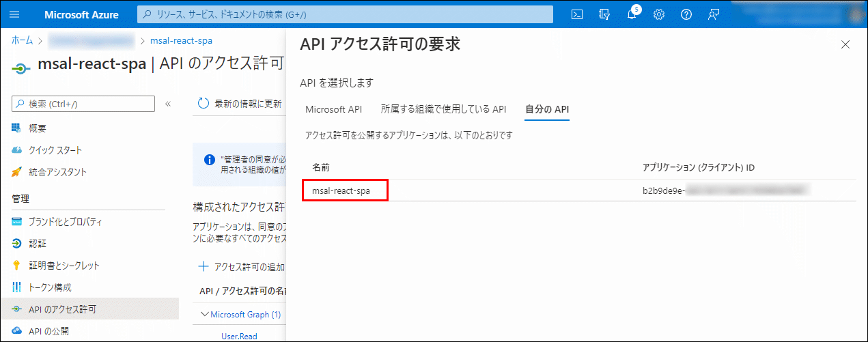Switch to 所属する組織で使用している API tab
Screen dimensions: 868x342
443,109
